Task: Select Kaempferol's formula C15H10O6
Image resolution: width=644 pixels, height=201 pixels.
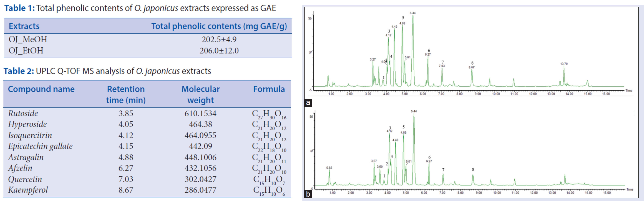Action: click(269, 191)
